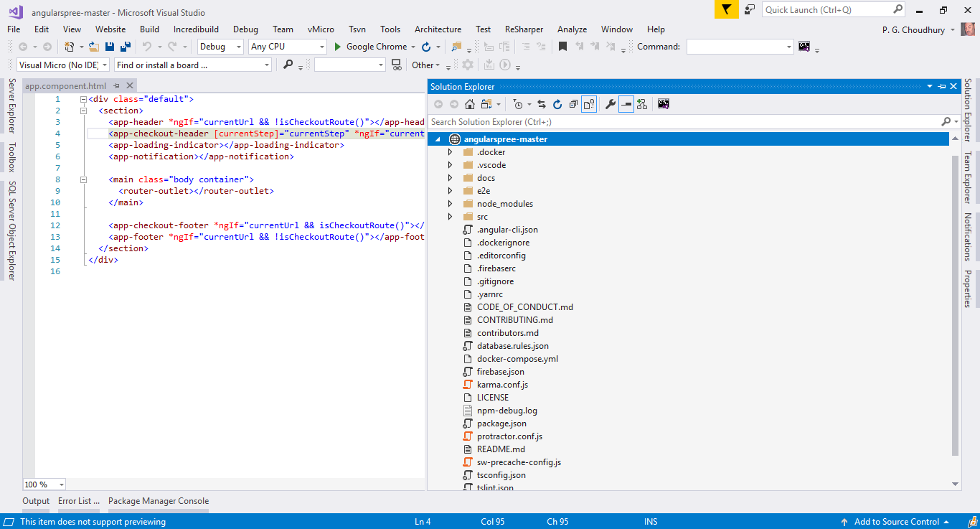Select package.json in Solution Explorer
This screenshot has width=980, height=529.
(x=501, y=423)
